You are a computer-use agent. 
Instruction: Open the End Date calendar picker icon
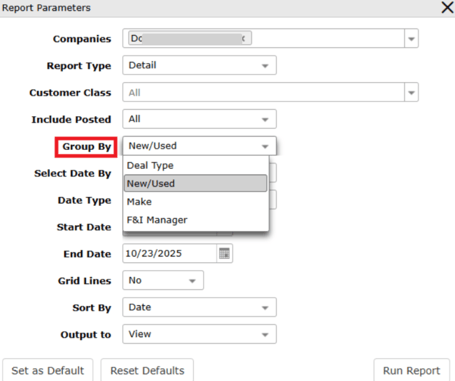224,253
